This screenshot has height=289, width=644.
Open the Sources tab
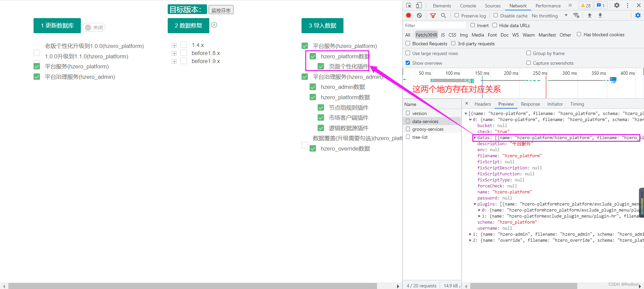(492, 6)
